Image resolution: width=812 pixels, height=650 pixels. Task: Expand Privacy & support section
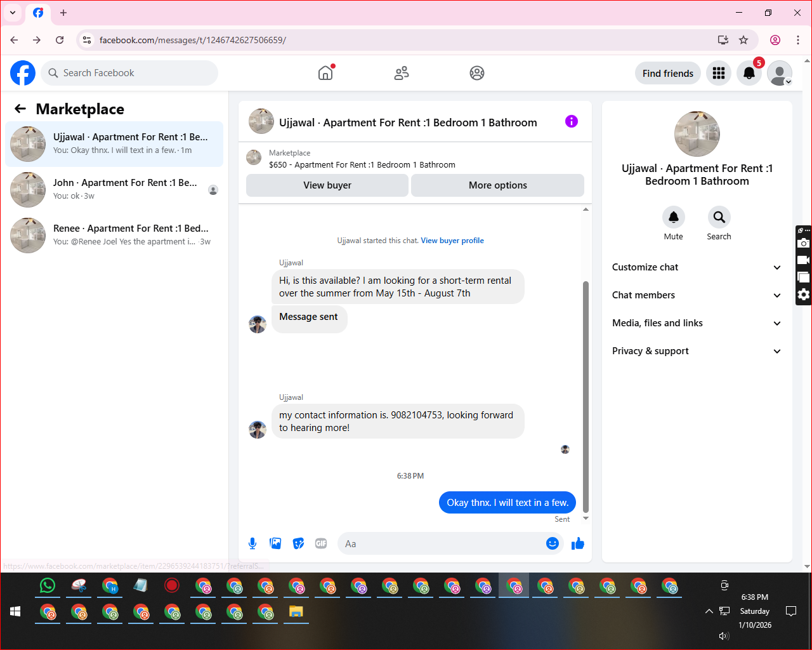(x=697, y=351)
